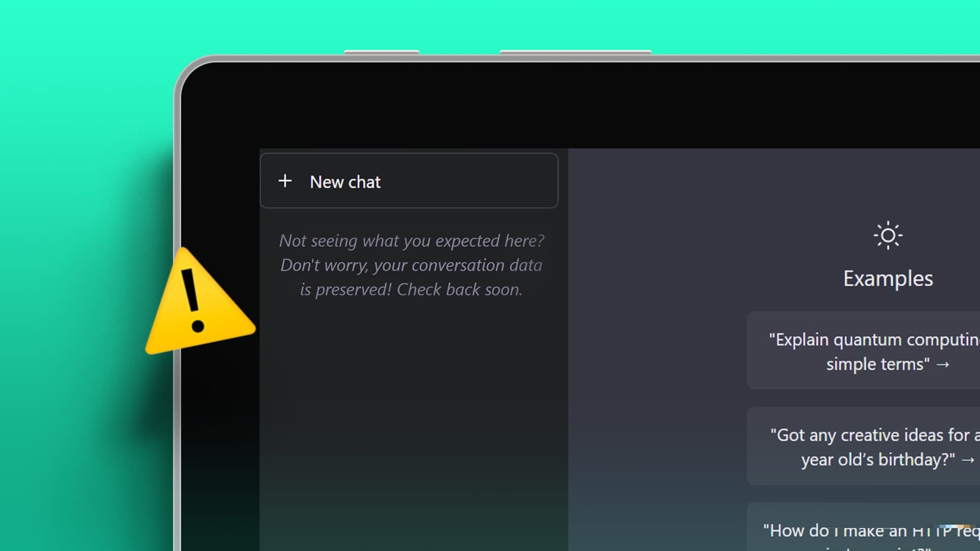Start a New chat
Screen dimensions: 980x551
409,181
